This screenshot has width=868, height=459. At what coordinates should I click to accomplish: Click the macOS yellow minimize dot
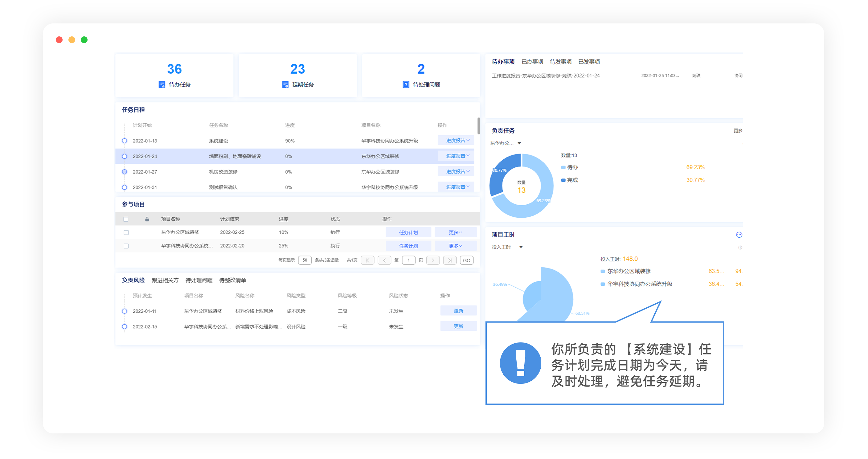(x=72, y=40)
